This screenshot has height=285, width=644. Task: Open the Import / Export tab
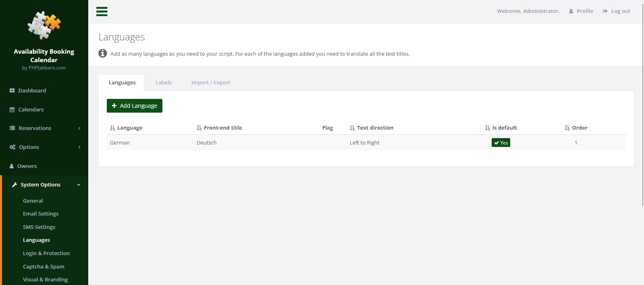tap(210, 82)
